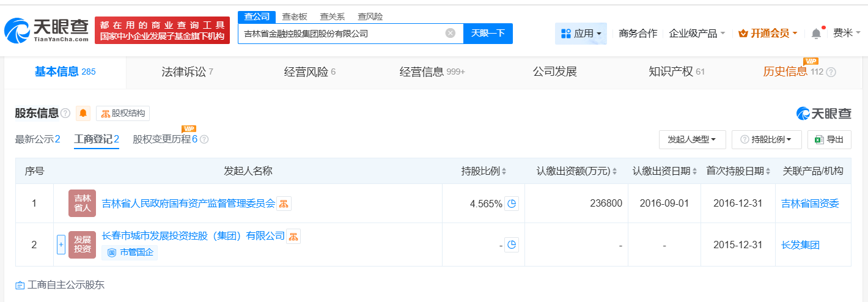The height and width of the screenshot is (302, 868).
Task: Click help icon next to 股东信息 heading
Action: coord(65,113)
